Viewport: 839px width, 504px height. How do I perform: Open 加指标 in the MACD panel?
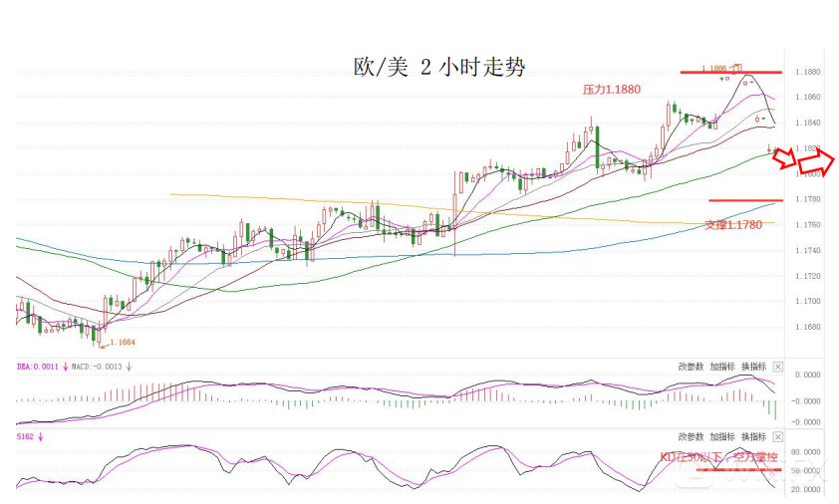tap(721, 367)
